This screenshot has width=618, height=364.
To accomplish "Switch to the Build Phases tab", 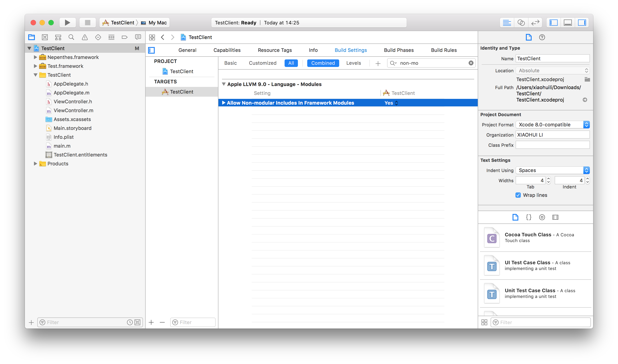I will pyautogui.click(x=399, y=50).
